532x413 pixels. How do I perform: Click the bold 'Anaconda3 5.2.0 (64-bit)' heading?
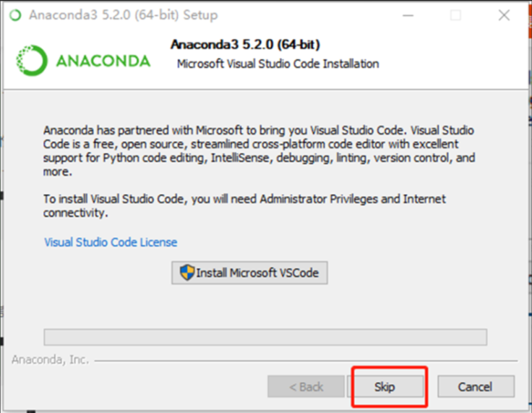coord(245,45)
